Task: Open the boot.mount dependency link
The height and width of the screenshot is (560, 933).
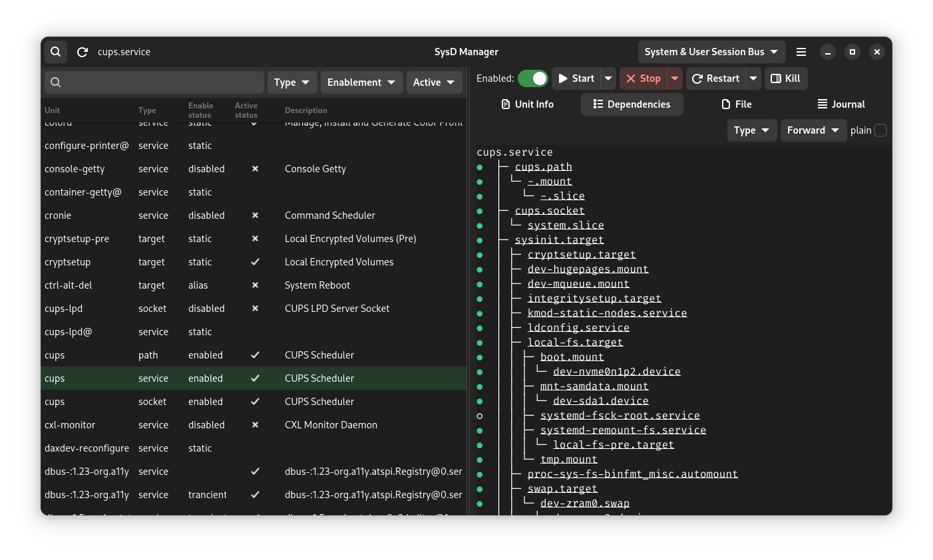Action: 572,357
